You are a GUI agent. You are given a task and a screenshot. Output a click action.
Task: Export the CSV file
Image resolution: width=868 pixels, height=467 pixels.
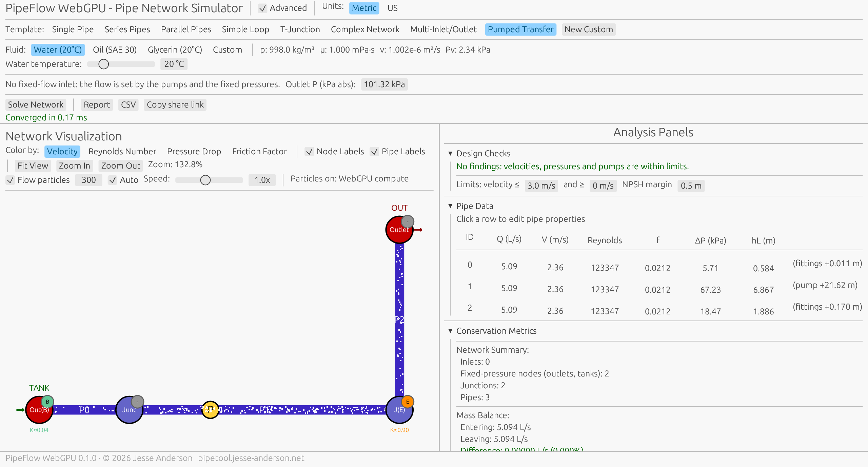[128, 105]
